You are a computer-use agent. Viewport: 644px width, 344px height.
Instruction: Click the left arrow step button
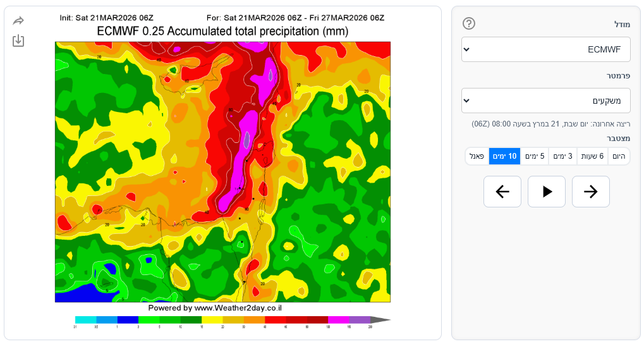click(x=502, y=192)
